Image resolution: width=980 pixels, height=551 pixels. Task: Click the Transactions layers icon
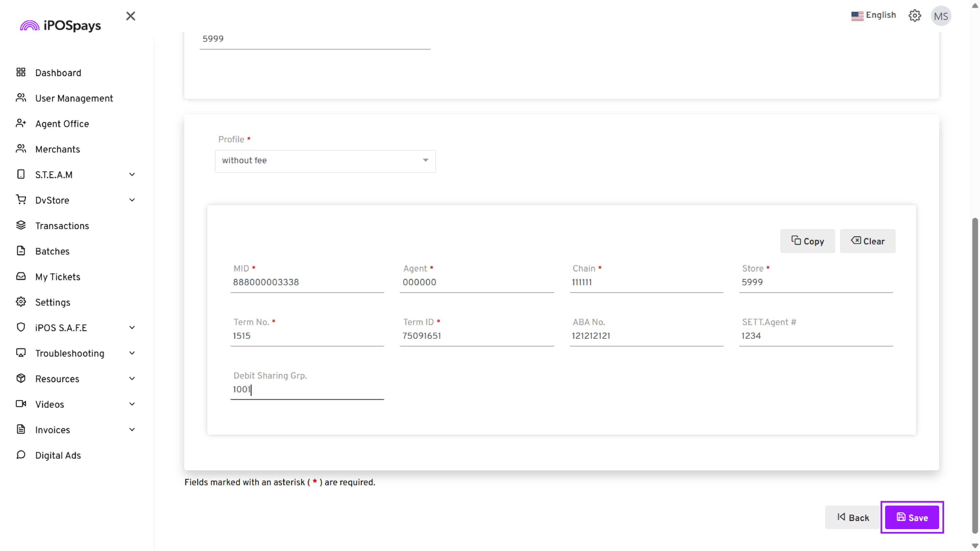pos(21,225)
